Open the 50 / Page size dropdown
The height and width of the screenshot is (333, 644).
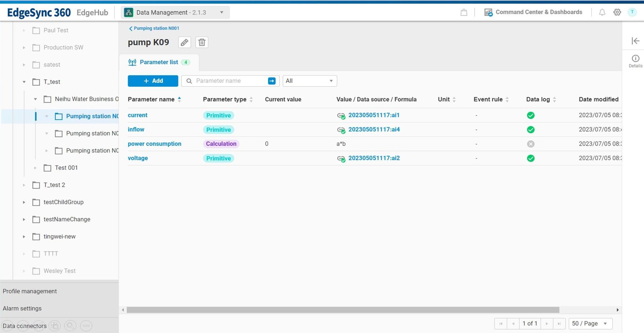point(590,324)
